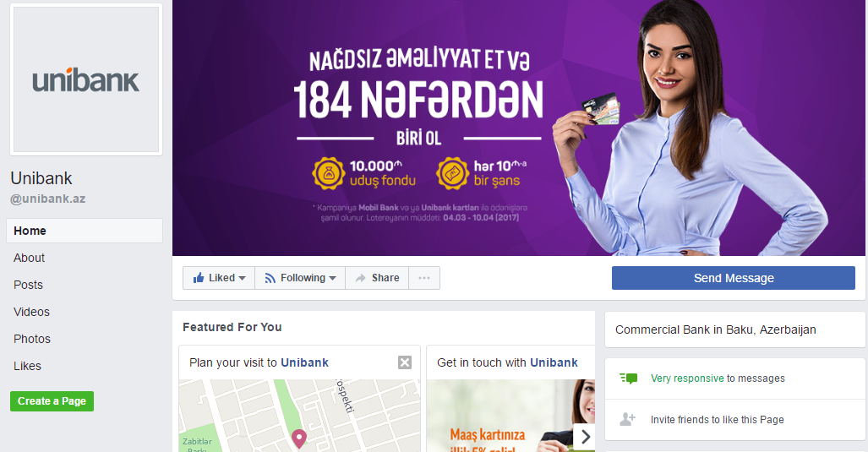Open the Photos section
The image size is (868, 452).
click(x=32, y=339)
